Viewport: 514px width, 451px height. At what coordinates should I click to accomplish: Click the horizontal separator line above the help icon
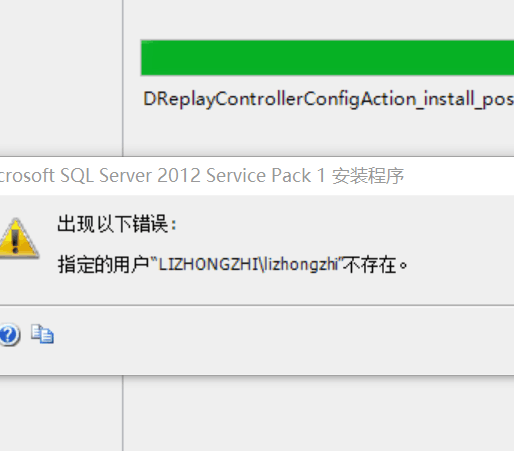257,305
